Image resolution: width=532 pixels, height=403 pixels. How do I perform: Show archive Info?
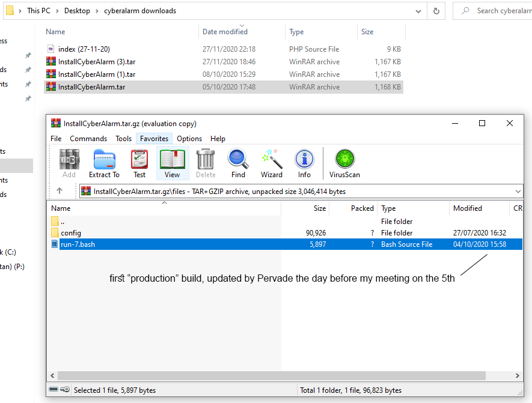click(304, 163)
